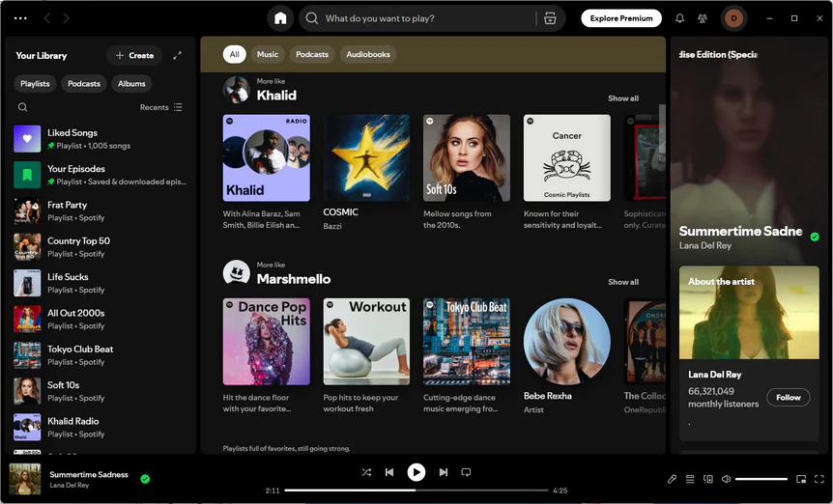833x504 pixels.
Task: Select the Audiobooks tab
Action: coord(368,55)
